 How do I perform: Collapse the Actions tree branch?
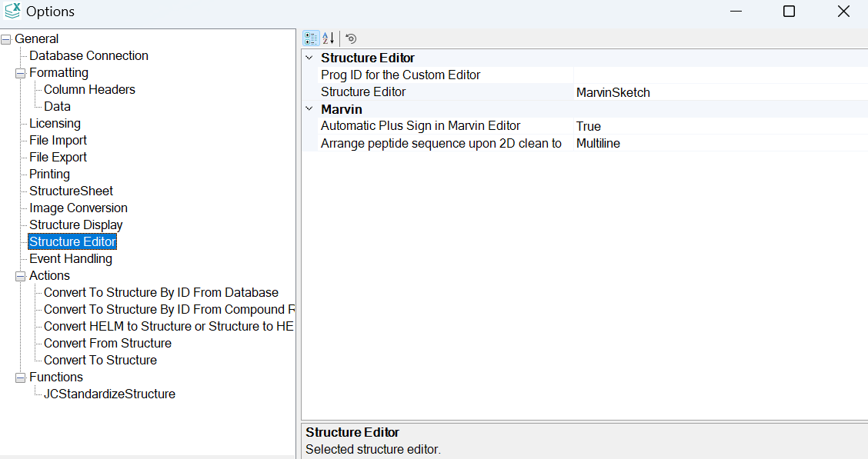click(x=21, y=274)
